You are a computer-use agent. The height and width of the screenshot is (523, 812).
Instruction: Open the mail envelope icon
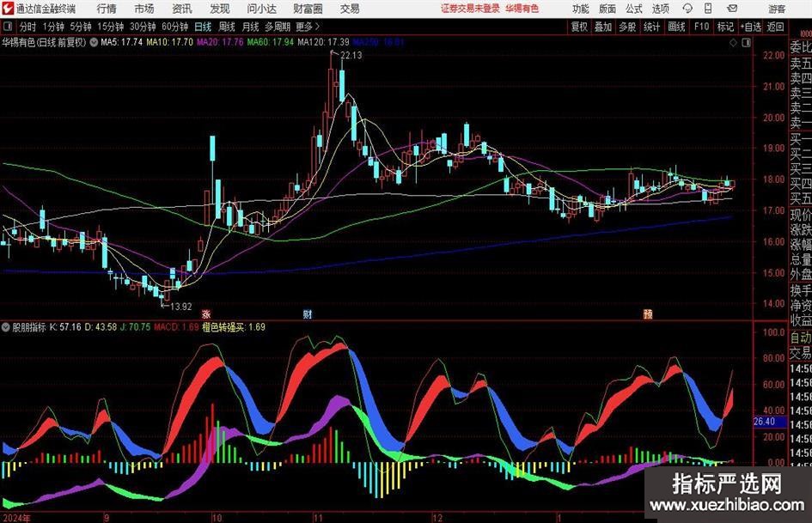(x=732, y=9)
